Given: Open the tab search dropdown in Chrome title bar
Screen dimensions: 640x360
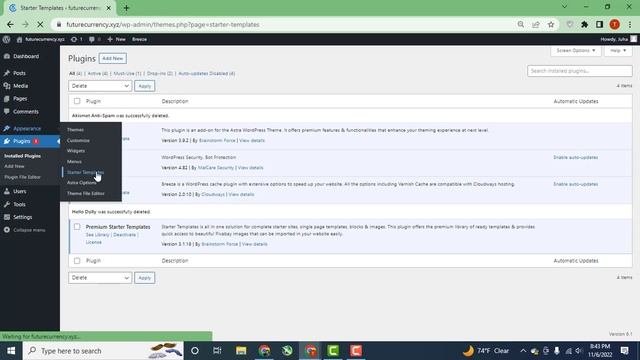Looking at the screenshot, I should pyautogui.click(x=564, y=7).
